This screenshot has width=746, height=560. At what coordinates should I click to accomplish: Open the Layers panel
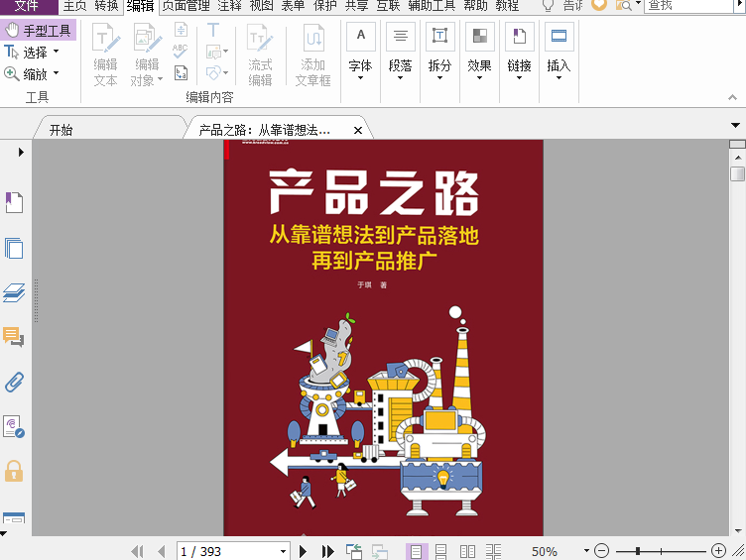(x=14, y=292)
